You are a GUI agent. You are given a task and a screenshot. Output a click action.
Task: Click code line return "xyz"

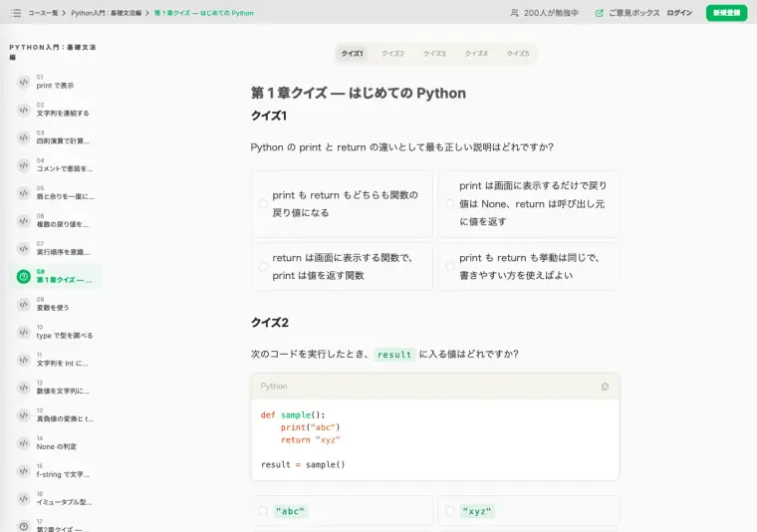coord(311,439)
